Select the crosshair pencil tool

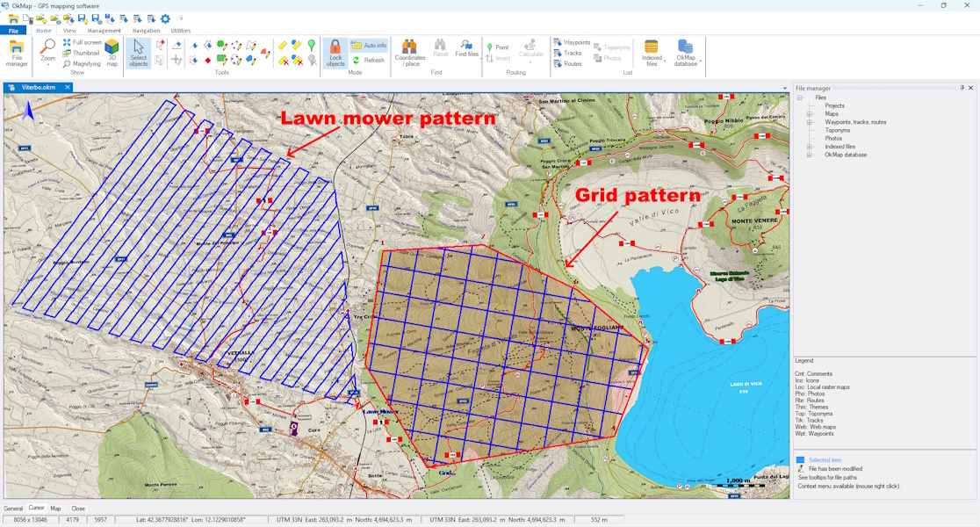point(177,60)
